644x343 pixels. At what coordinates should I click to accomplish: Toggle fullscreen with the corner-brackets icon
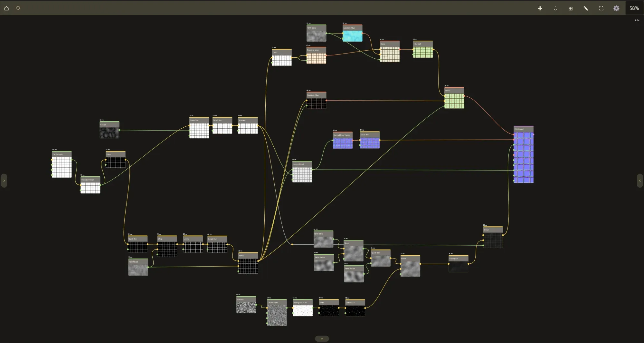click(601, 8)
